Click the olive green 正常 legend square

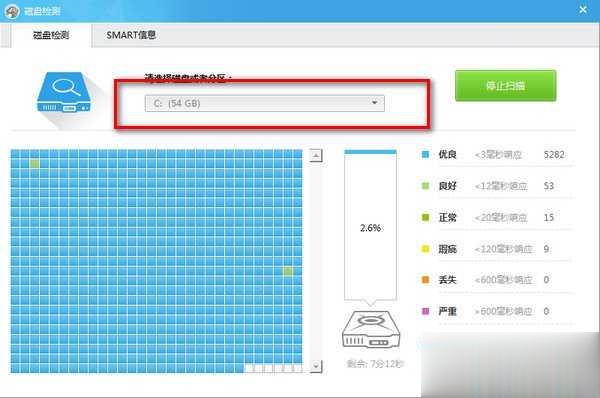coord(425,217)
